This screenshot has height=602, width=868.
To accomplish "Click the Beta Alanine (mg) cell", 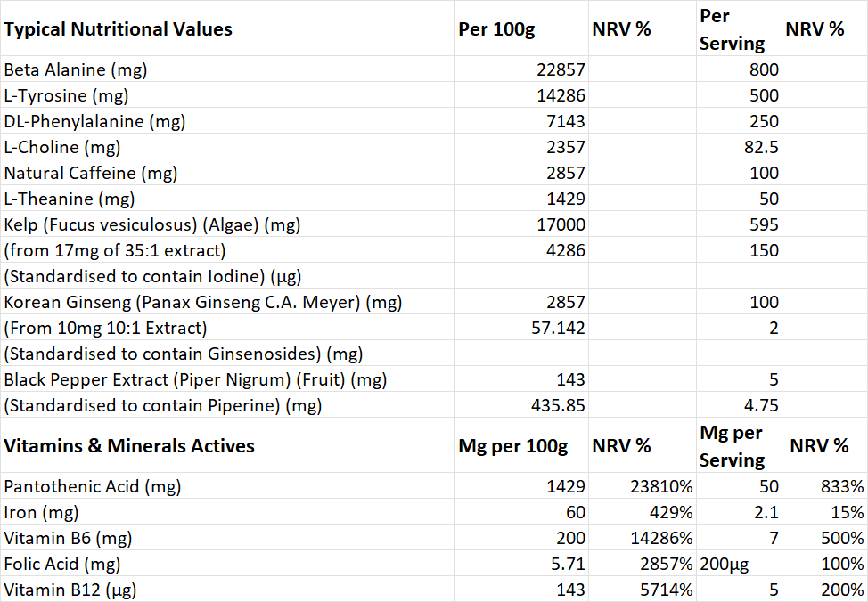I will coord(227,69).
